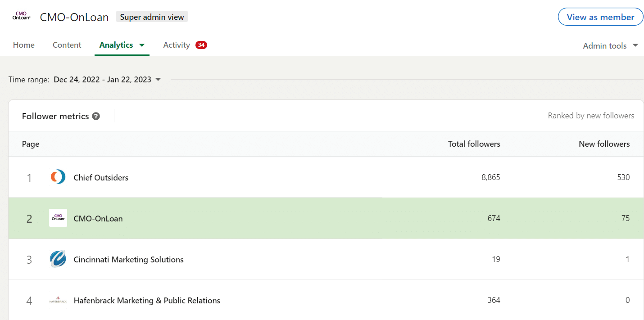Click the CMO-OnLoan logo in the header
The width and height of the screenshot is (644, 320).
coord(21,17)
